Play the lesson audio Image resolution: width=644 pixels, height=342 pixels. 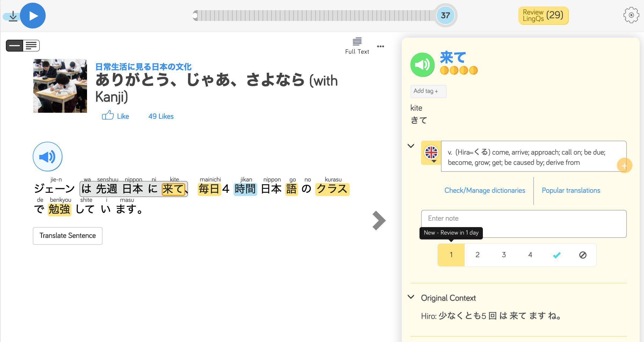pyautogui.click(x=33, y=16)
